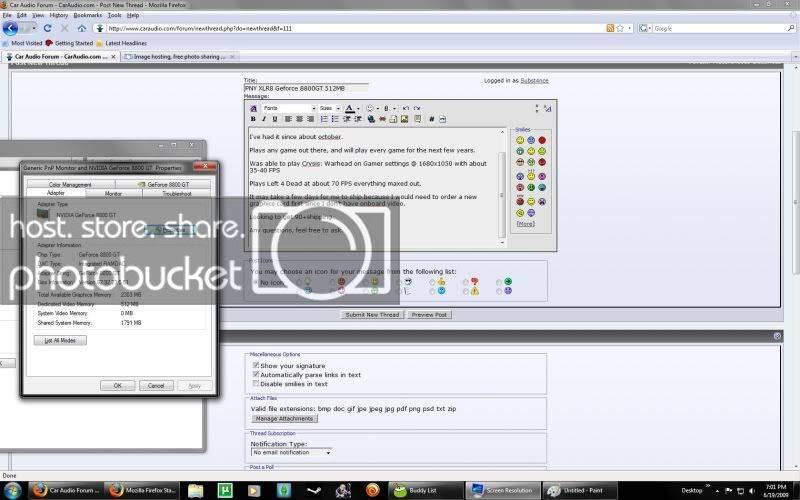The width and height of the screenshot is (800, 500).
Task: Click Manage Attachments button
Action: 284,418
